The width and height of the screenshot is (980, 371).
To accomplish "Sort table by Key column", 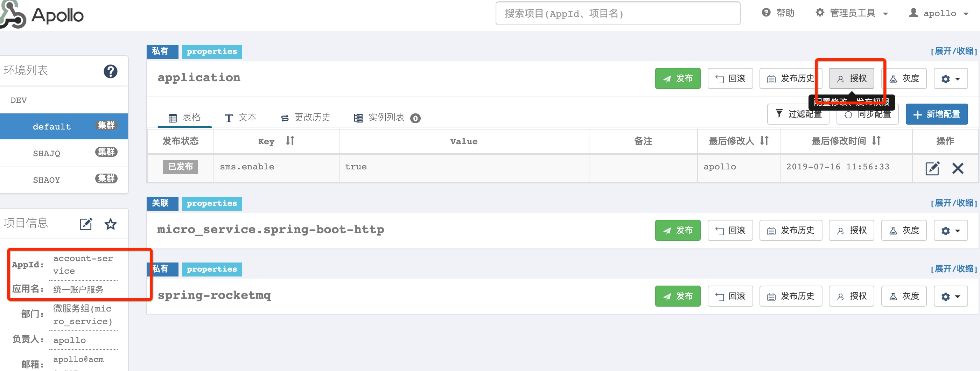I will coord(290,141).
